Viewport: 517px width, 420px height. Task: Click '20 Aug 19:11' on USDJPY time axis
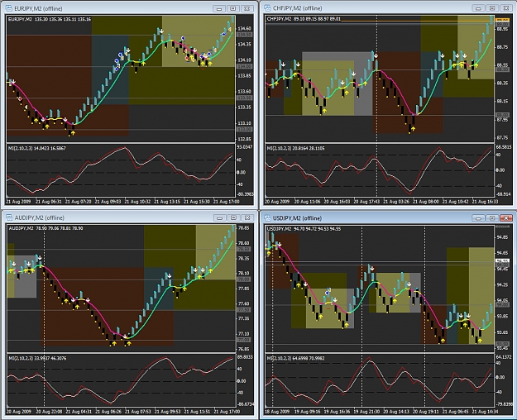point(426,412)
